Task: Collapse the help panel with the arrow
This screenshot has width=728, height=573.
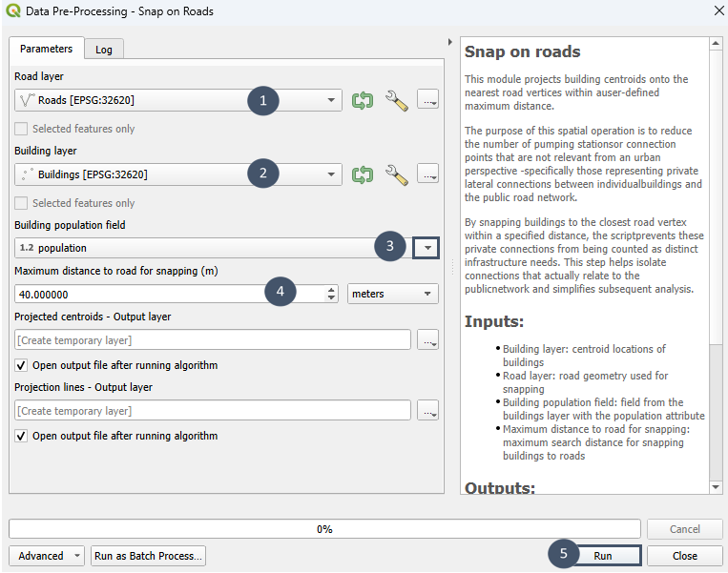Action: click(450, 43)
